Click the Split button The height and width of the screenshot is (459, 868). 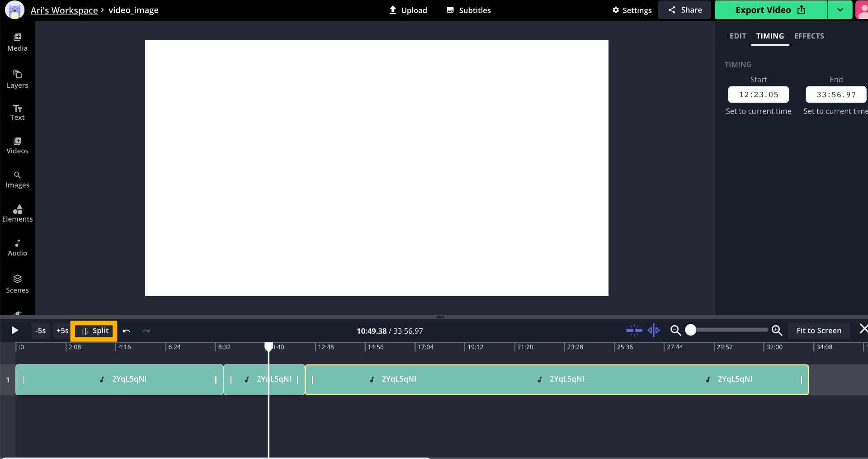click(95, 331)
